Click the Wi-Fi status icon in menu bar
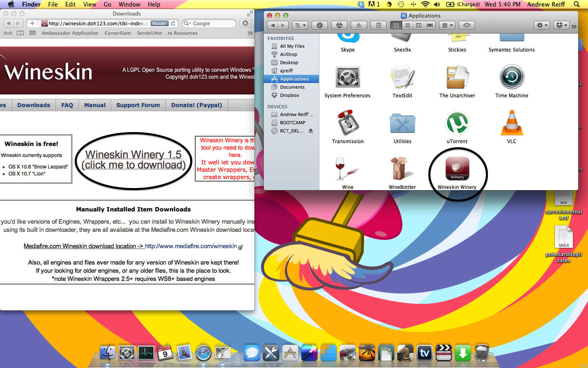588x368 pixels. click(x=425, y=4)
